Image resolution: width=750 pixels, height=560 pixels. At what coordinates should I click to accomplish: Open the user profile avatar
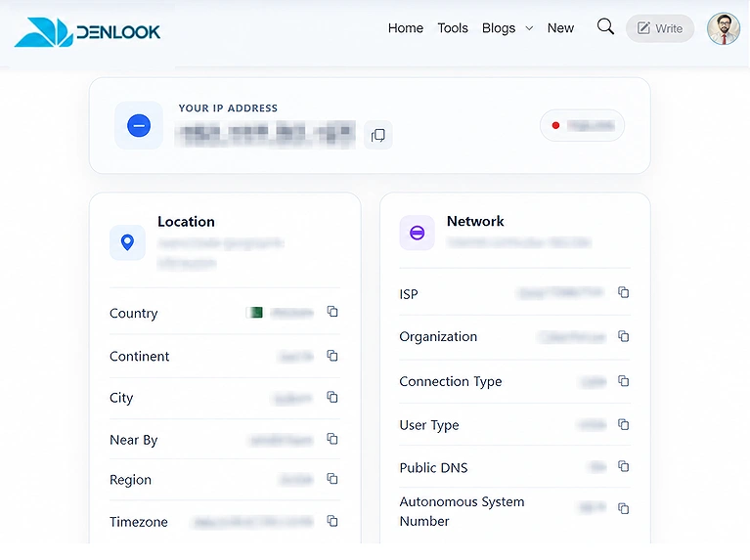point(724,28)
